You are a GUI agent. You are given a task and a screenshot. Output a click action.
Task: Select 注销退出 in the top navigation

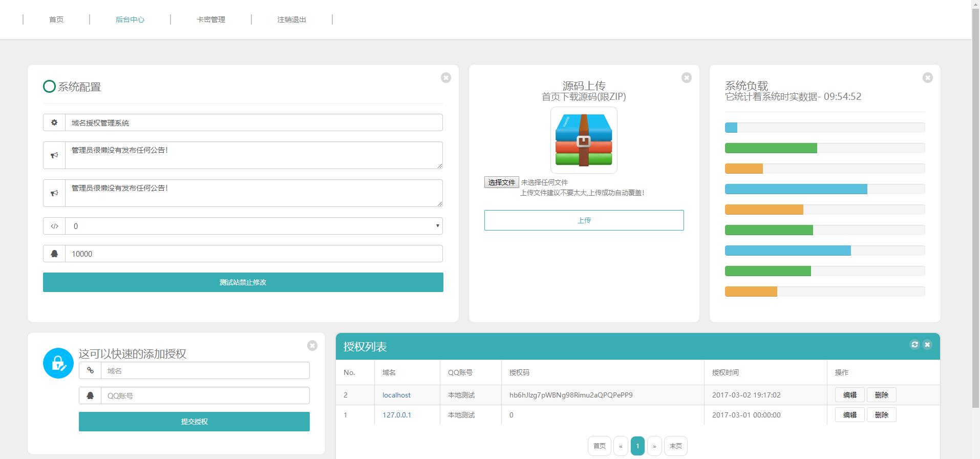[x=292, y=19]
